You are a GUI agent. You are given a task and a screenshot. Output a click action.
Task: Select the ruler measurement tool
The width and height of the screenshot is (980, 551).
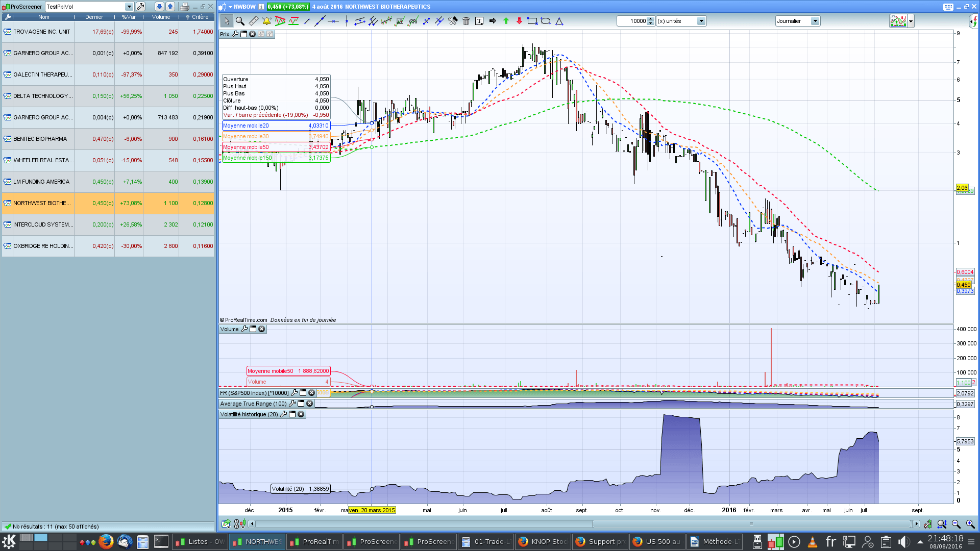[x=253, y=21]
